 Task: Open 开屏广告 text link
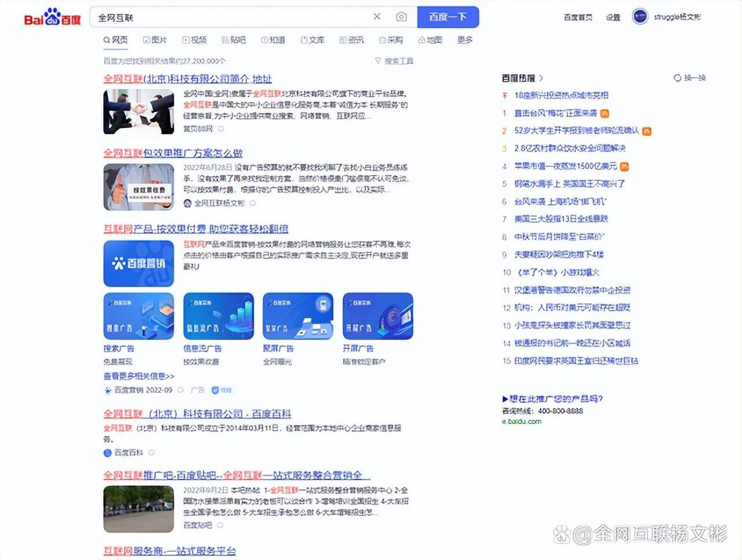(x=358, y=348)
